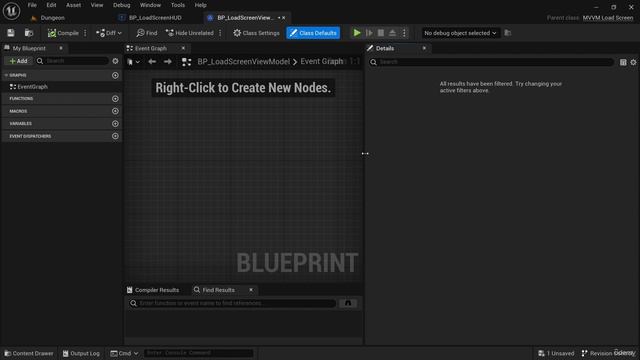Open graph bookmarks dropdown
Screen dimensions: 640x360
[133, 62]
